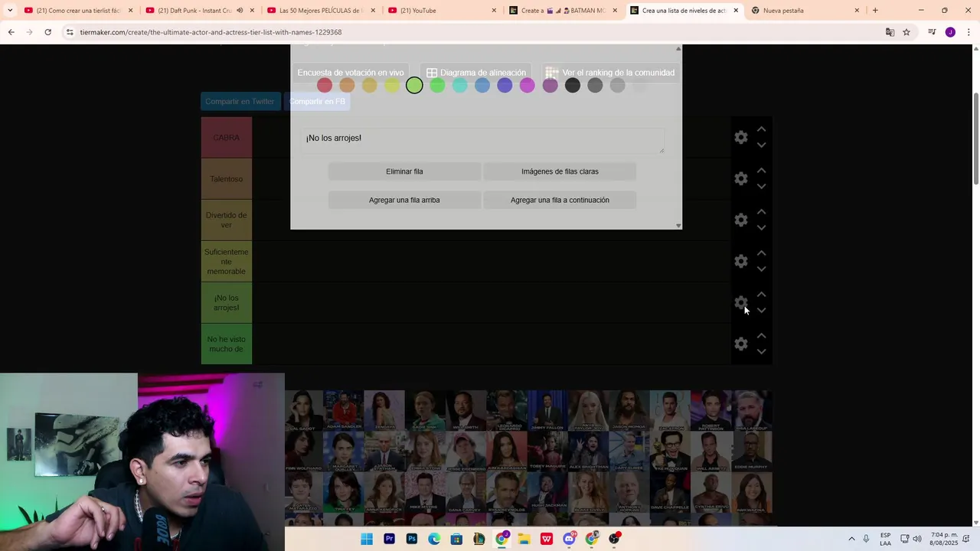
Task: Pick the light gray color swatch
Action: click(618, 86)
